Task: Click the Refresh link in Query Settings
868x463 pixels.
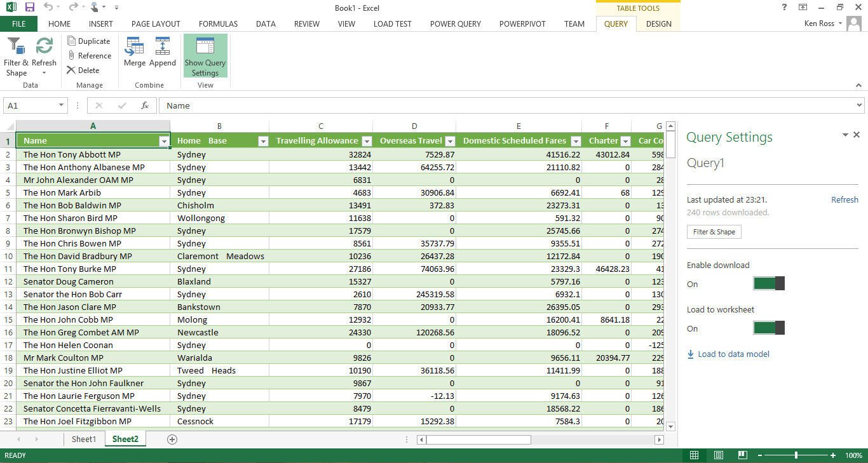Action: (844, 200)
